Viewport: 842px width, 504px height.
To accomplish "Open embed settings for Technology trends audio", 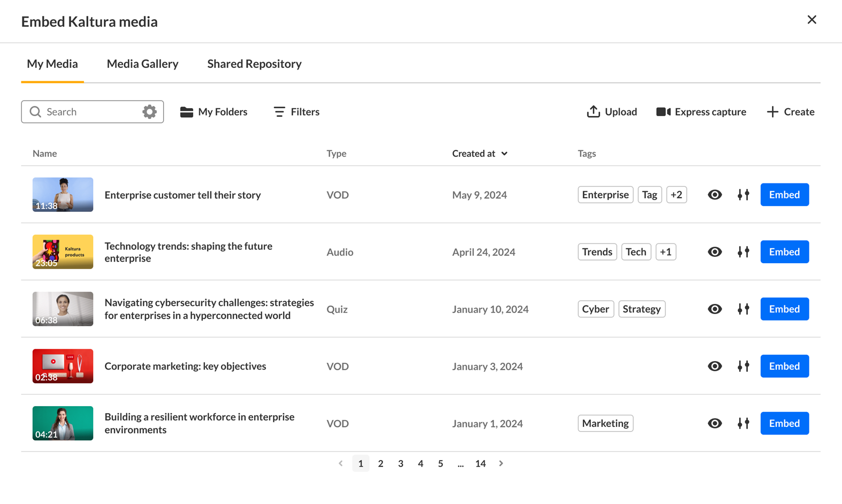I will point(743,252).
